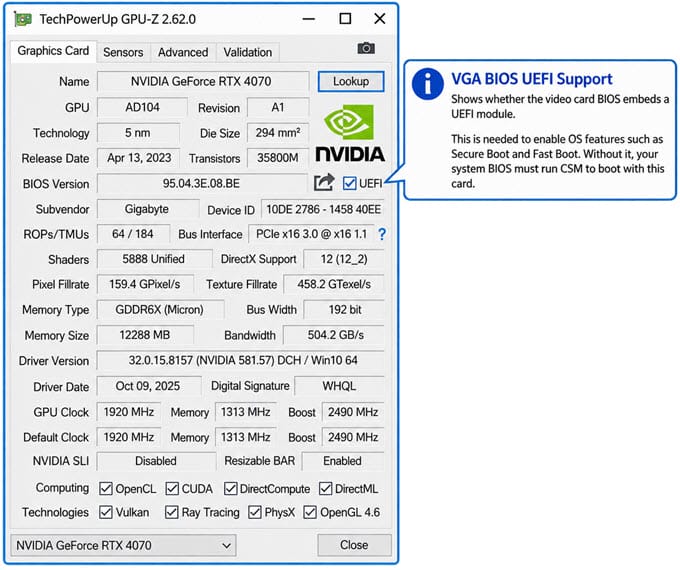The height and width of the screenshot is (570, 680).
Task: Click the screenshot camera icon
Action: pyautogui.click(x=366, y=48)
